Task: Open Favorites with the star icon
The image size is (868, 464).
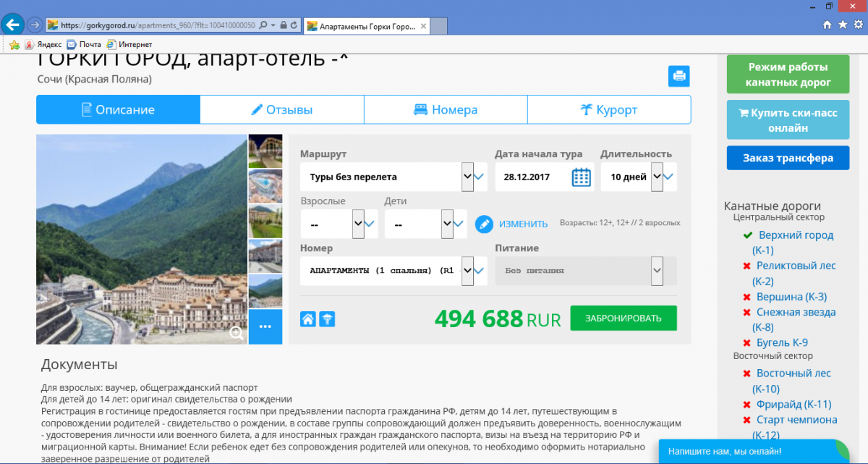Action: [843, 25]
